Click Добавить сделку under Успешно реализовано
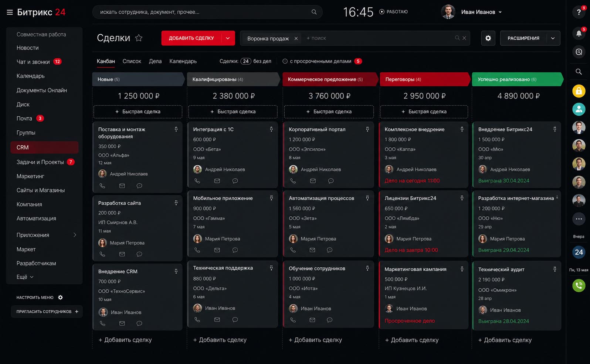This screenshot has width=590, height=364. [x=505, y=340]
